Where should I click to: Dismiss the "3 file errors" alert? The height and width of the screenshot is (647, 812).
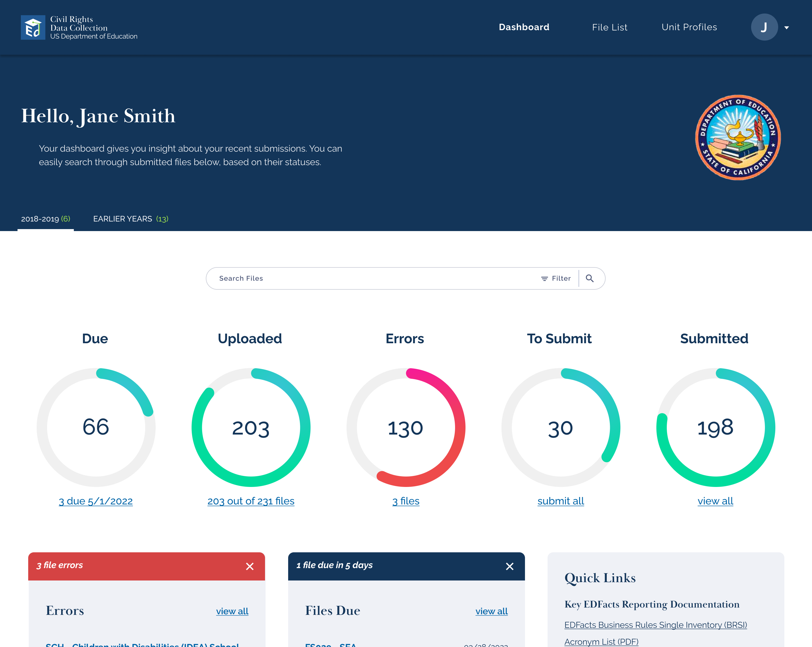250,566
